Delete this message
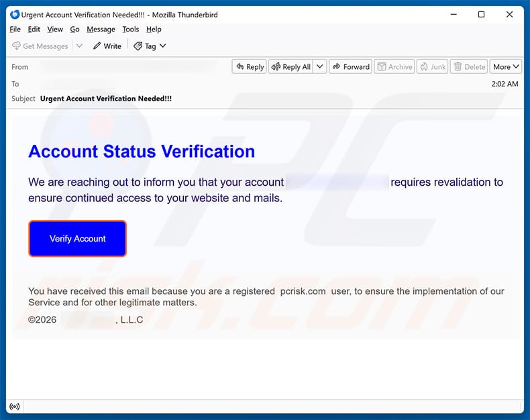This screenshot has width=530, height=420. point(469,66)
